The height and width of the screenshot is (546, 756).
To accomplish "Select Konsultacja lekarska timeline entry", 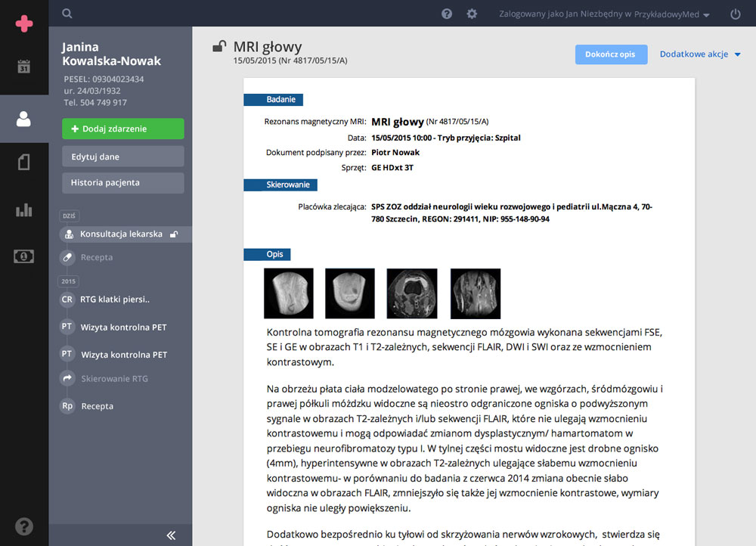I will [x=121, y=234].
